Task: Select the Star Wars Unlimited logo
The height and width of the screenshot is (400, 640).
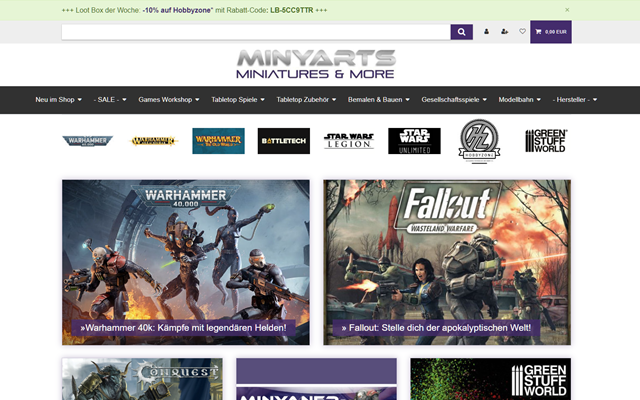Action: [414, 141]
